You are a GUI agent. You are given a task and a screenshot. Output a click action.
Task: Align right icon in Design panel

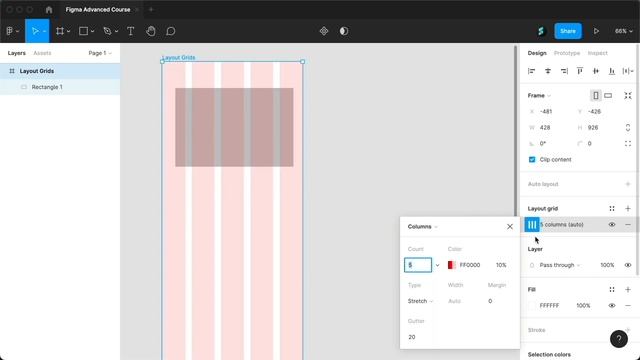click(564, 71)
